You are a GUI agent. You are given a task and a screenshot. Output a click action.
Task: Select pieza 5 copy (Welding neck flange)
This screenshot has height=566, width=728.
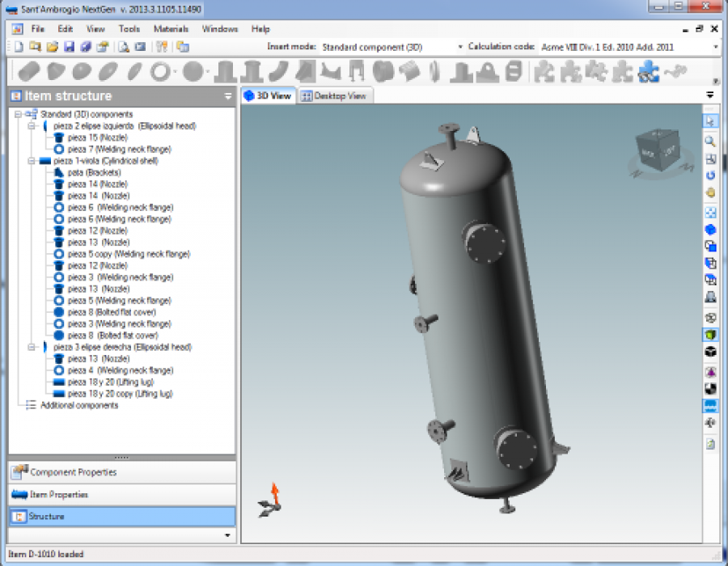(129, 254)
